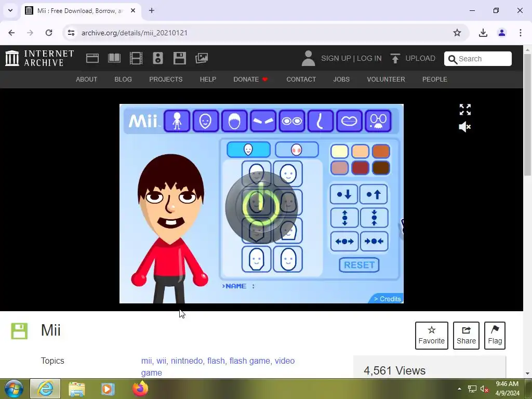Image resolution: width=532 pixels, height=399 pixels.
Task: Select the Mii hair category icon
Action: click(234, 121)
